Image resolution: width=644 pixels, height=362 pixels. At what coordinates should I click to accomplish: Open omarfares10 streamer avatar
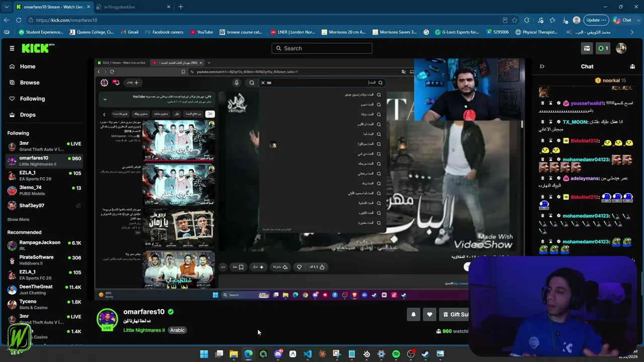click(x=107, y=319)
